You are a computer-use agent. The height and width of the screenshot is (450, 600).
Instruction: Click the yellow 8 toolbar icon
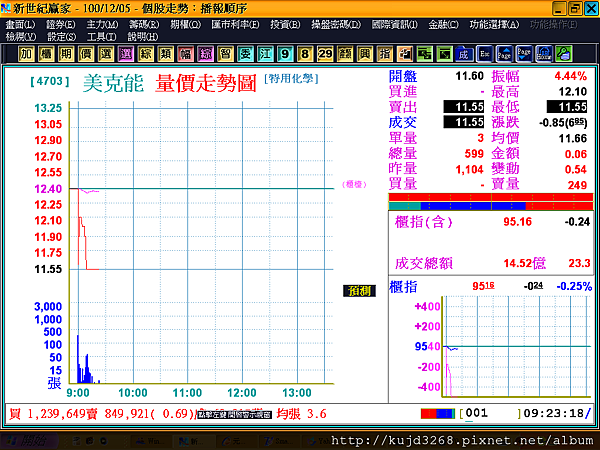click(x=305, y=54)
